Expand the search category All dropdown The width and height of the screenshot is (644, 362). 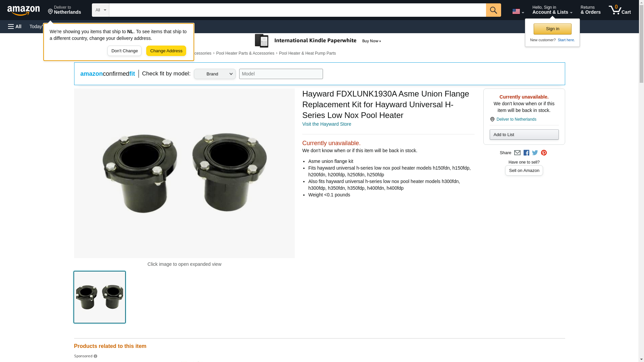click(x=100, y=10)
